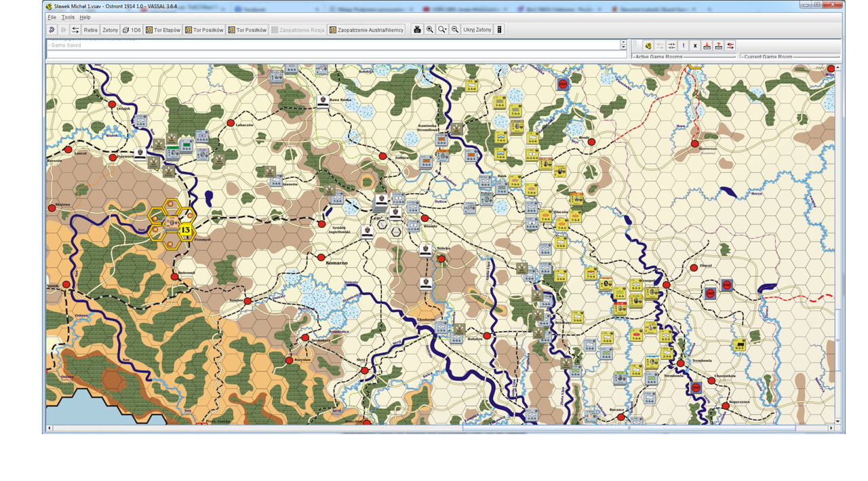868x481 pixels.
Task: Open the second Tor Posiłków chart
Action: coord(248,30)
